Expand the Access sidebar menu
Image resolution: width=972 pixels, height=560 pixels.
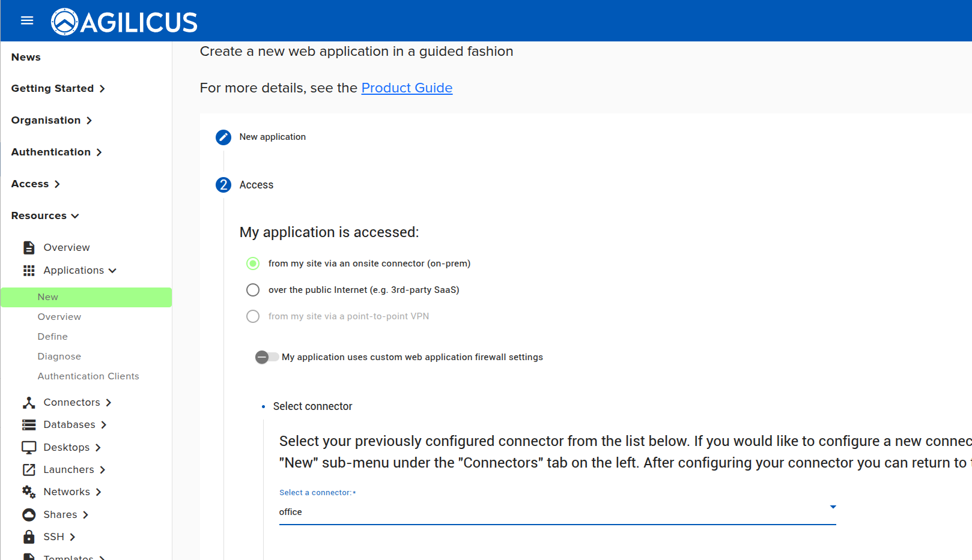[x=35, y=184]
